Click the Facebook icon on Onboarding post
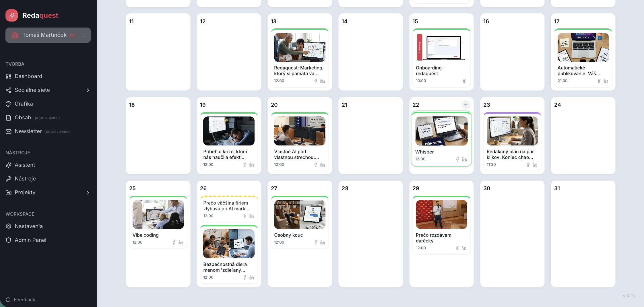644x307 pixels. tap(464, 81)
